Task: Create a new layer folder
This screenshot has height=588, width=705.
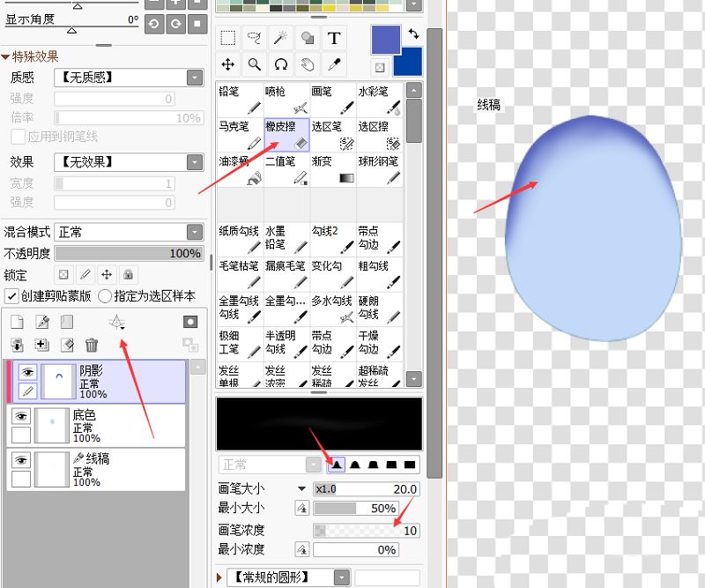Action: 67,322
